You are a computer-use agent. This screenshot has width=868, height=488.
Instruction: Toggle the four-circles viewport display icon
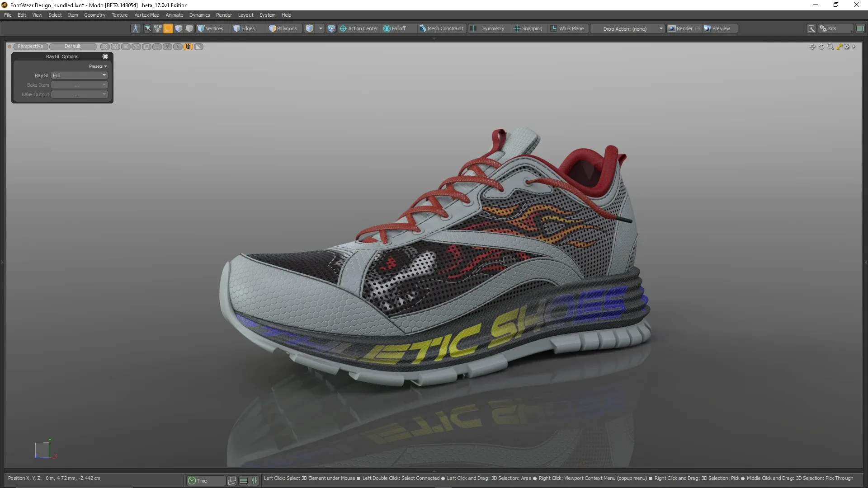click(115, 47)
